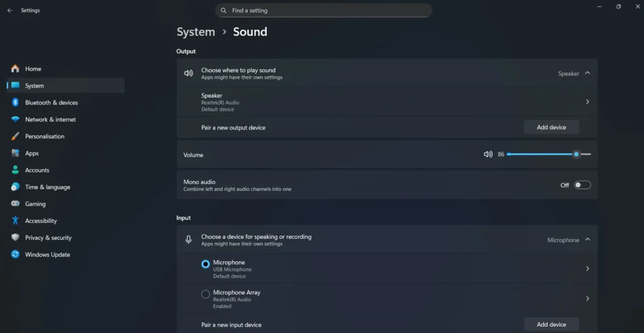Click the volume value 86
The image size is (644, 333).
click(x=501, y=155)
